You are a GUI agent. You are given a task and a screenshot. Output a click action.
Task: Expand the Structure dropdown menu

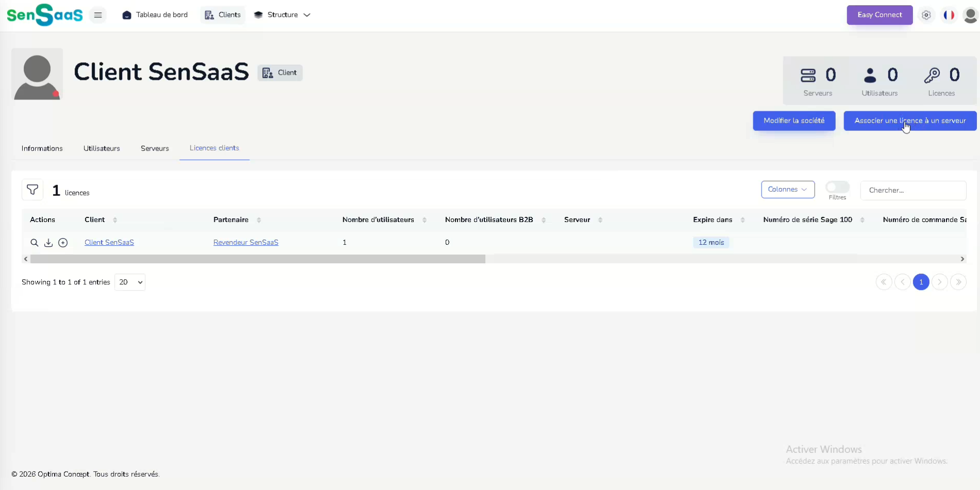tap(282, 15)
